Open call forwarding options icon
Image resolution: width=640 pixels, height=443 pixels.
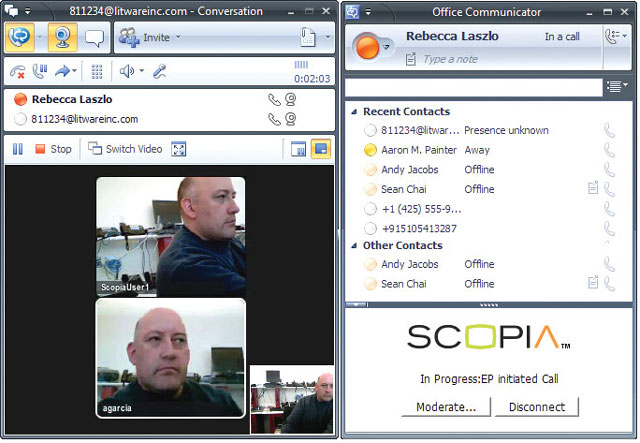pos(616,36)
